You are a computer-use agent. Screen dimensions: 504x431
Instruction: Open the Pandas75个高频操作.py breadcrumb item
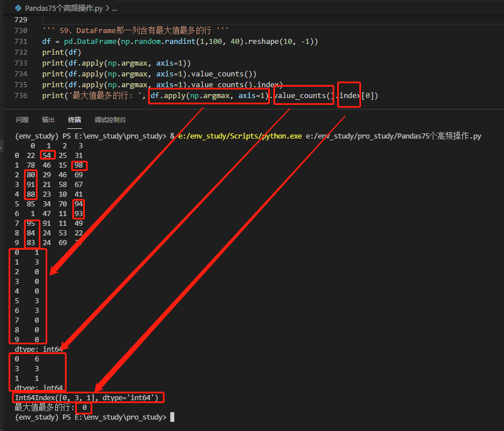click(x=64, y=9)
